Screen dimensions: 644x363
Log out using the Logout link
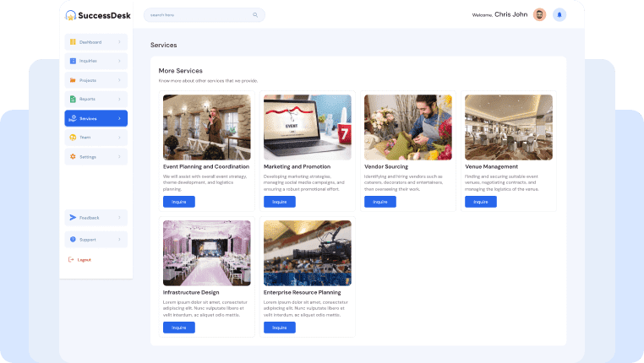point(84,259)
